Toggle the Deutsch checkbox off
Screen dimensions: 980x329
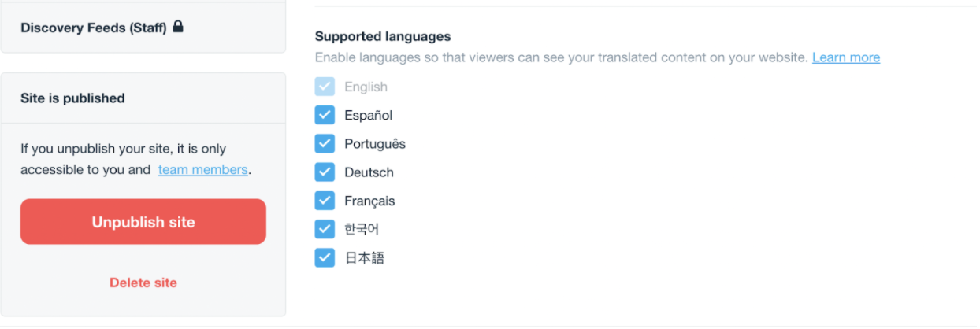[325, 172]
